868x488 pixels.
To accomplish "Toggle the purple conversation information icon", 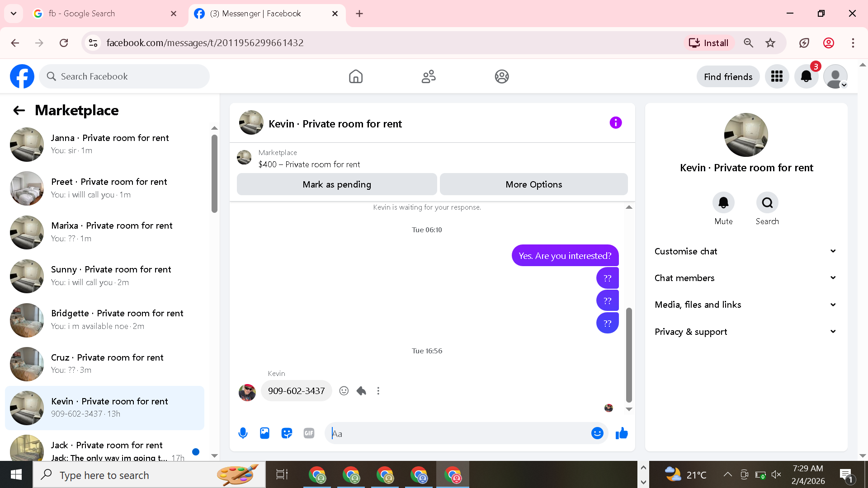I will (x=615, y=123).
